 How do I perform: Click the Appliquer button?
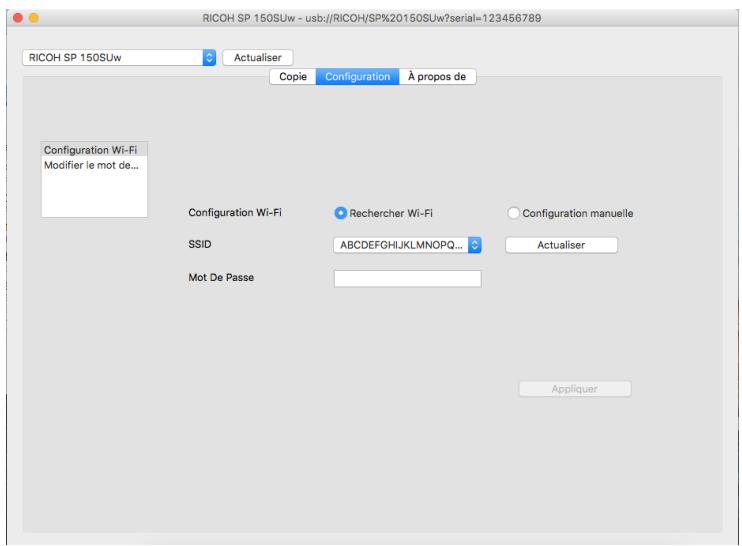[574, 389]
